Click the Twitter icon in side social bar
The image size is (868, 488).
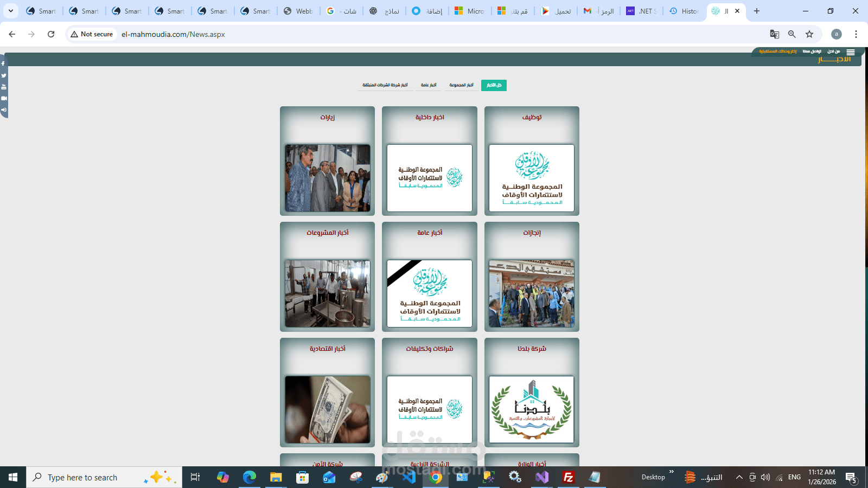(3, 75)
